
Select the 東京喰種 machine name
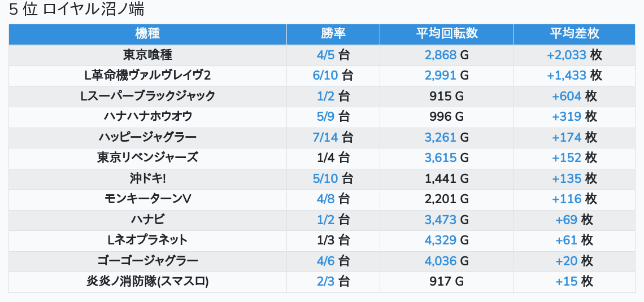(x=147, y=55)
